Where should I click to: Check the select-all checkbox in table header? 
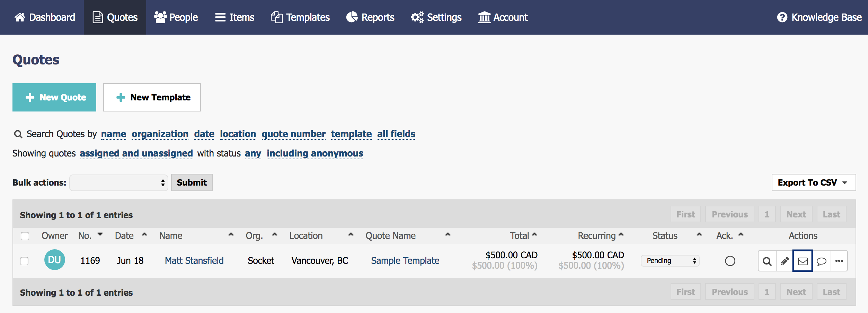coord(25,236)
